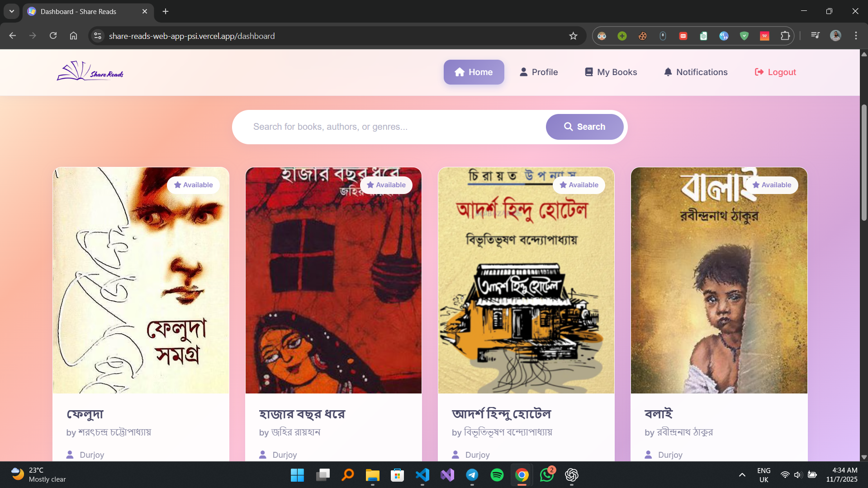Click the search input field
868x488 pixels.
[x=389, y=127]
